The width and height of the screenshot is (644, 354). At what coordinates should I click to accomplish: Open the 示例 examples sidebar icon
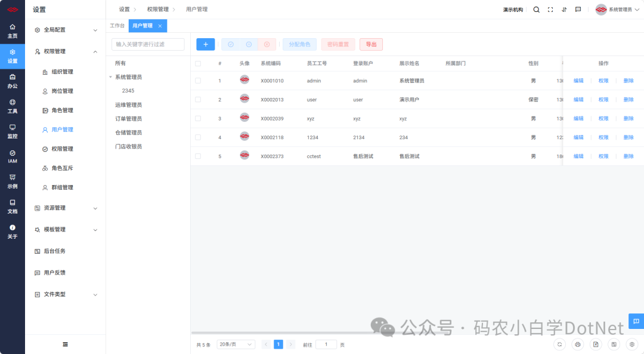13,181
